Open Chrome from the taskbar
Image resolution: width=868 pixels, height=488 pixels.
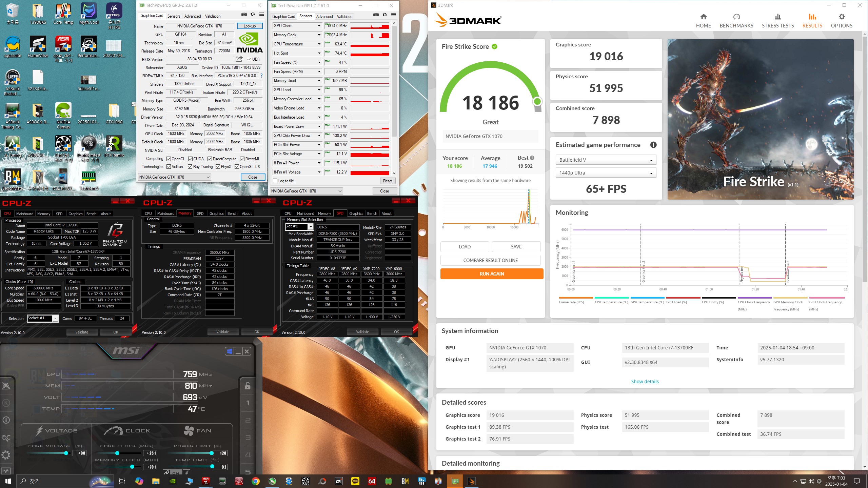(256, 481)
